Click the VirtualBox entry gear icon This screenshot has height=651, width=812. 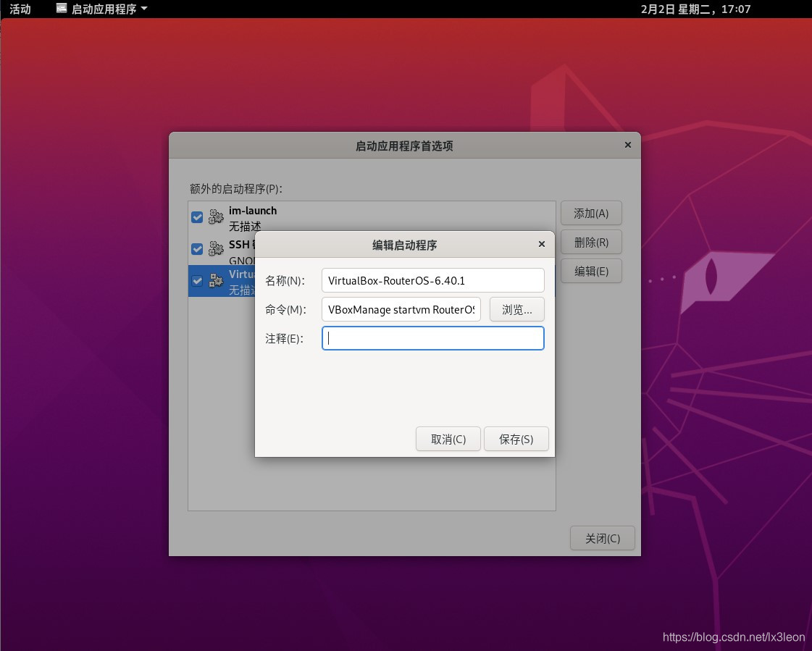(216, 281)
